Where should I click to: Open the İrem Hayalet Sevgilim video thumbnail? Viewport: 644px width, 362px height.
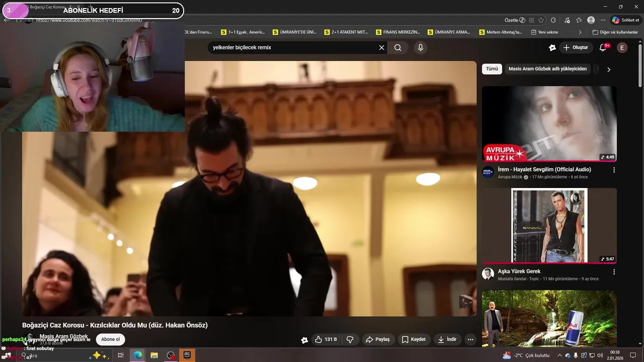[x=549, y=124]
